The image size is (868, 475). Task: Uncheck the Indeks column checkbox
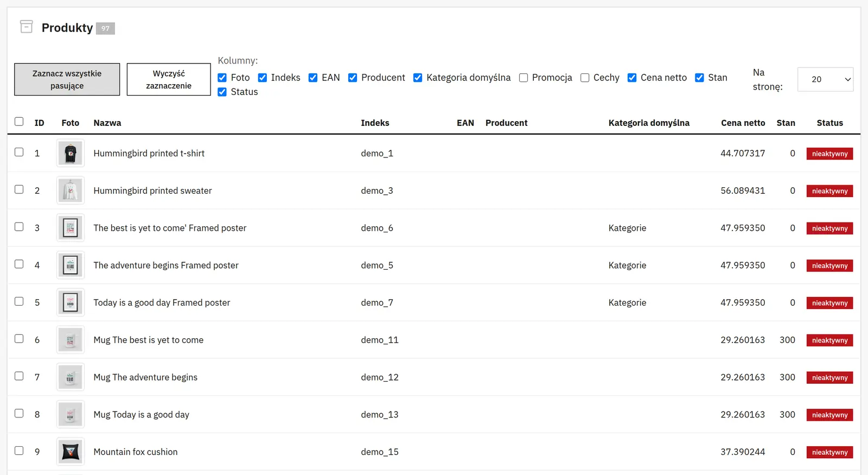(263, 78)
